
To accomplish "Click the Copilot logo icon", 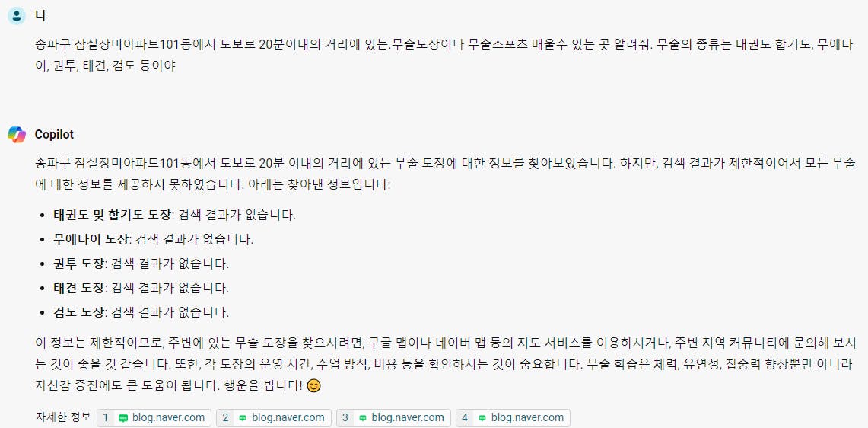I will pos(17,134).
